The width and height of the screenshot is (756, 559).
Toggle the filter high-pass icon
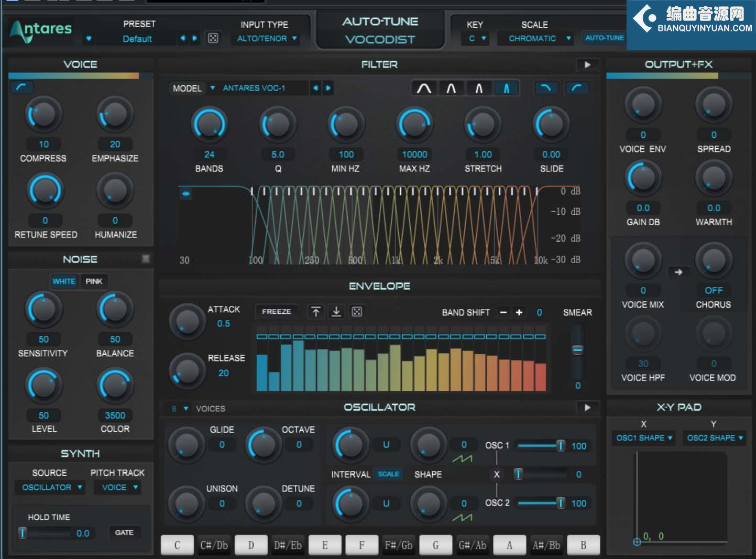pyautogui.click(x=576, y=88)
